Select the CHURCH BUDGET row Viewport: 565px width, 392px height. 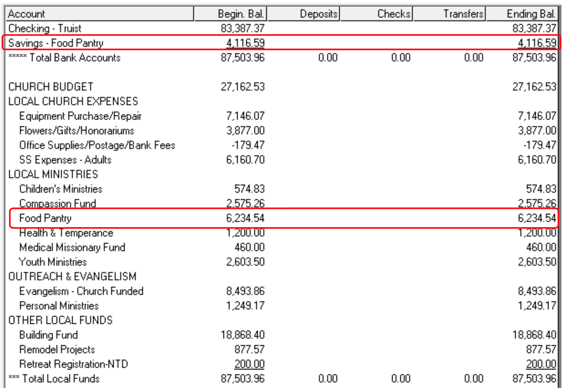[51, 87]
